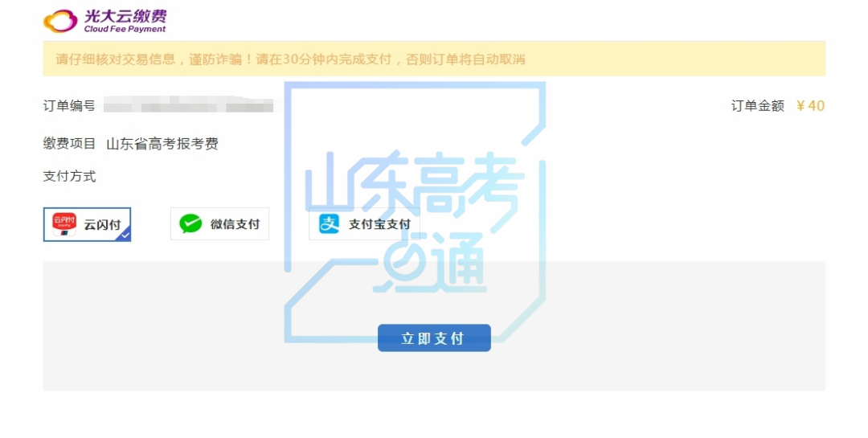Click the Cloud Fee Payment subtitle
The image size is (868, 438).
[x=125, y=29]
